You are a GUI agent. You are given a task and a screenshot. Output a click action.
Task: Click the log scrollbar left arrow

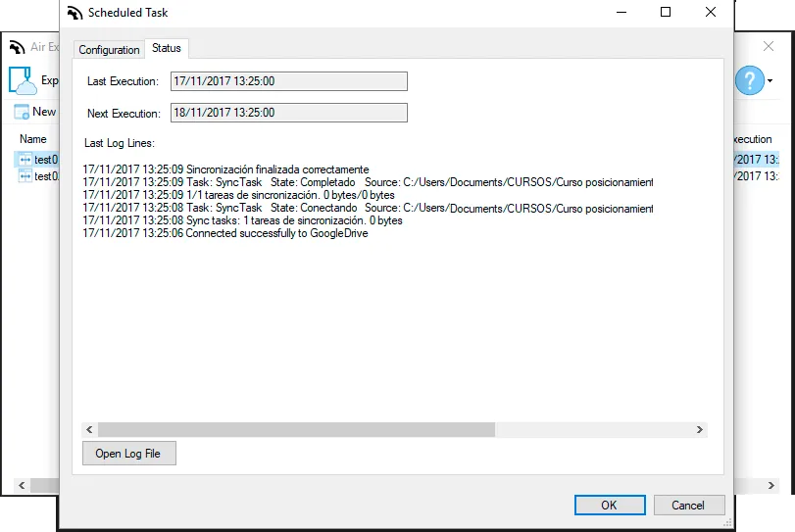pyautogui.click(x=90, y=430)
